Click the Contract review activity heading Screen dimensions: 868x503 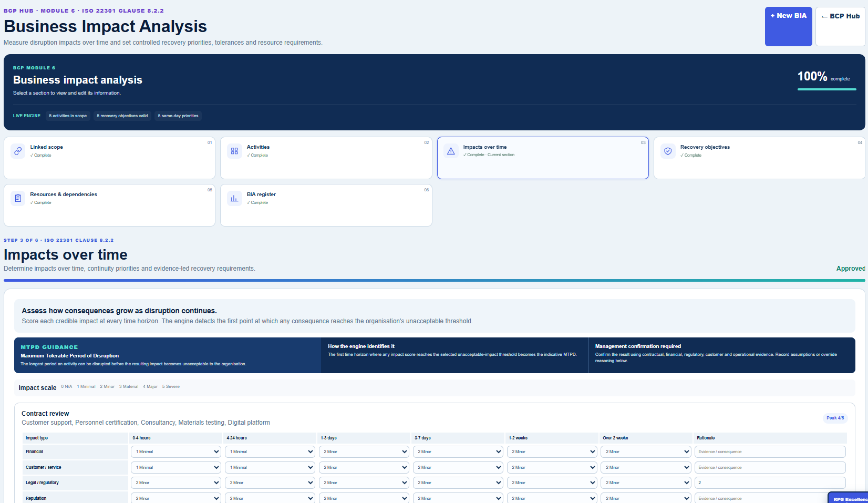(45, 414)
